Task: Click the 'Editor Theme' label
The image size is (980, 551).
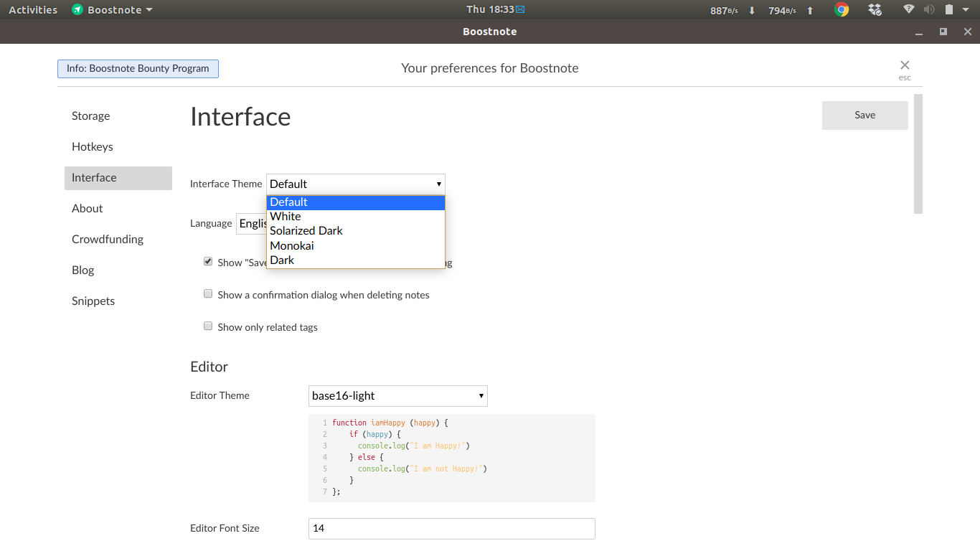Action: (220, 395)
